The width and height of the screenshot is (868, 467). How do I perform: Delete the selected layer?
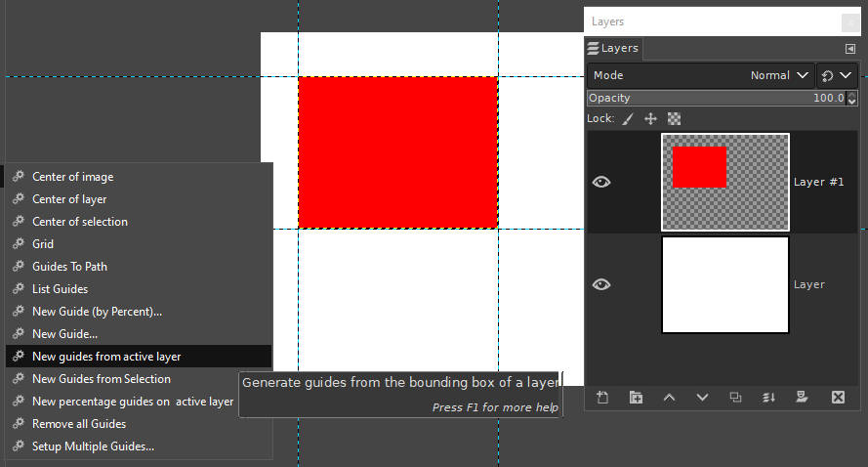point(838,398)
